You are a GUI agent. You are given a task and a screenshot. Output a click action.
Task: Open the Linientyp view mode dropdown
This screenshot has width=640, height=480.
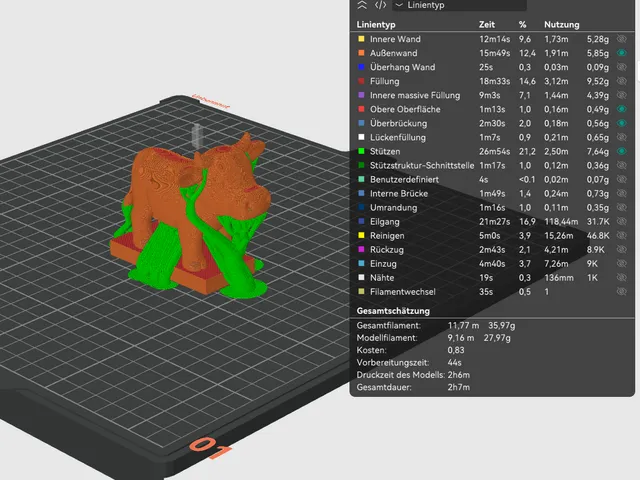coord(459,5)
